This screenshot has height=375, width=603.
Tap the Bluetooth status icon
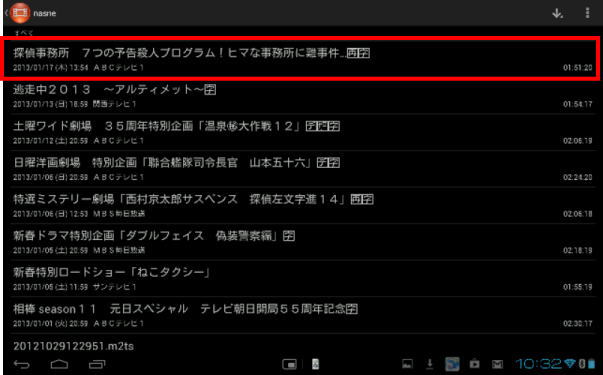(x=582, y=363)
